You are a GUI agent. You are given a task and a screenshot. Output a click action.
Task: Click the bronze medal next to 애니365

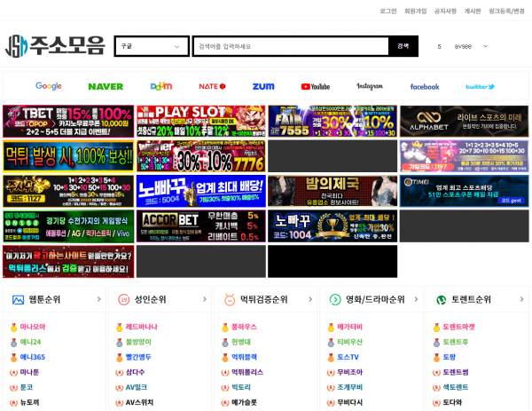13,358
